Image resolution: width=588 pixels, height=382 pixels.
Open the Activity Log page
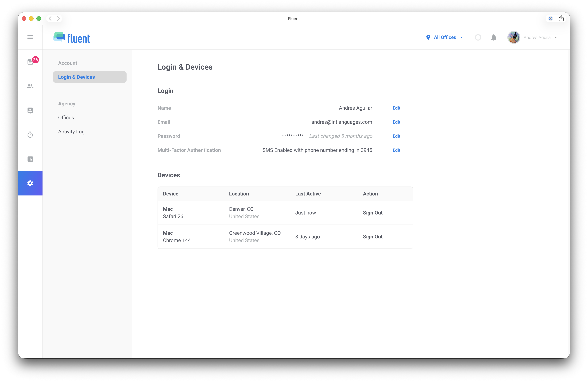71,132
